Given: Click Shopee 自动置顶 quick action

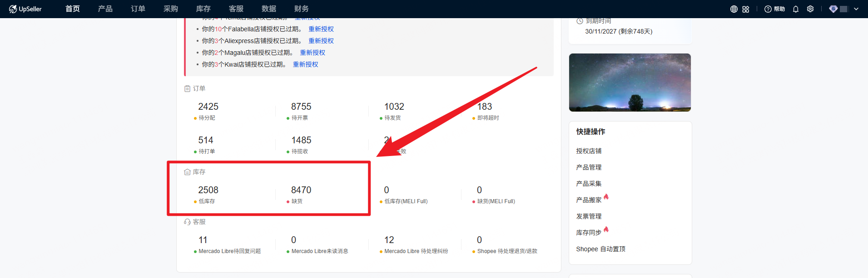Looking at the screenshot, I should click(600, 249).
